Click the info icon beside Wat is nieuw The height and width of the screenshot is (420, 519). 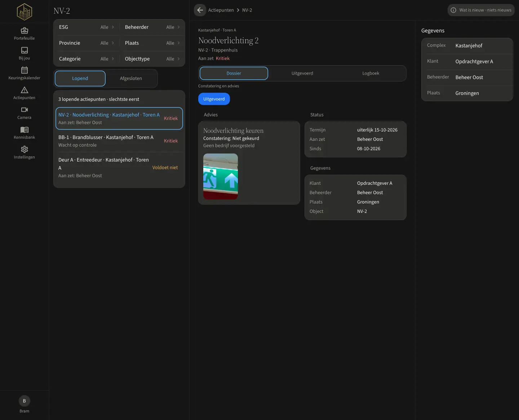[453, 10]
